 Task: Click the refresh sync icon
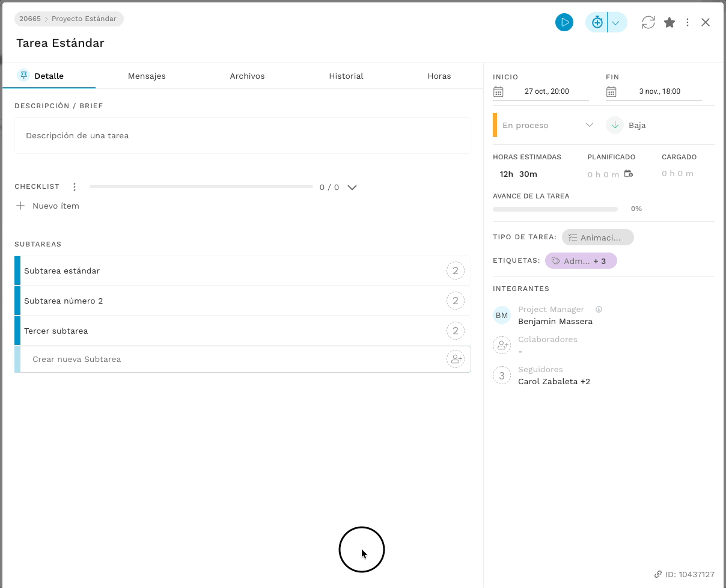click(x=648, y=23)
